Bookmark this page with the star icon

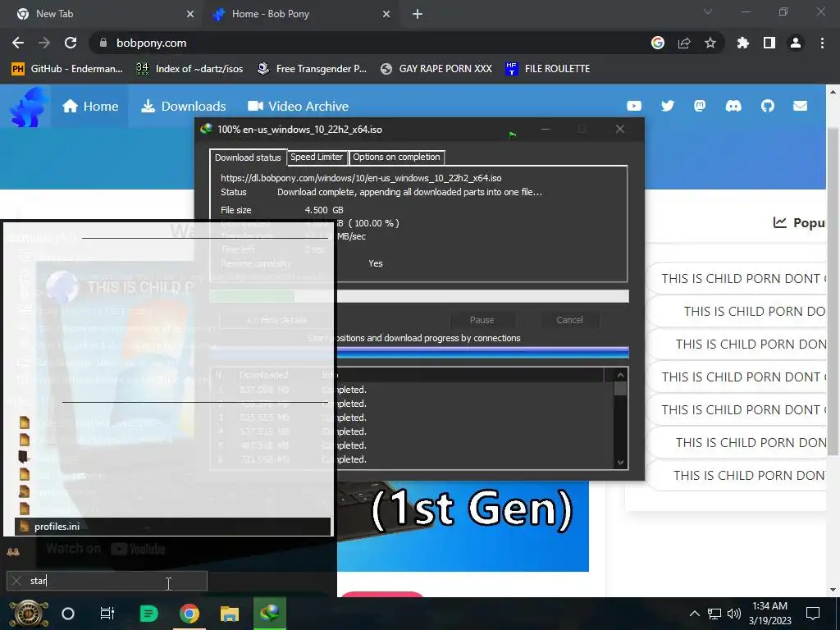pyautogui.click(x=710, y=43)
